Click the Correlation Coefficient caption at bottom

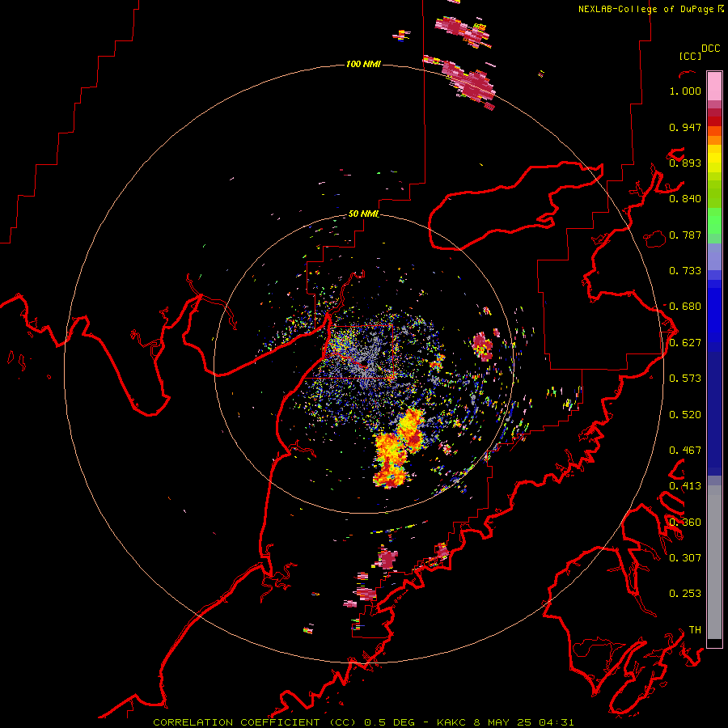(x=363, y=722)
